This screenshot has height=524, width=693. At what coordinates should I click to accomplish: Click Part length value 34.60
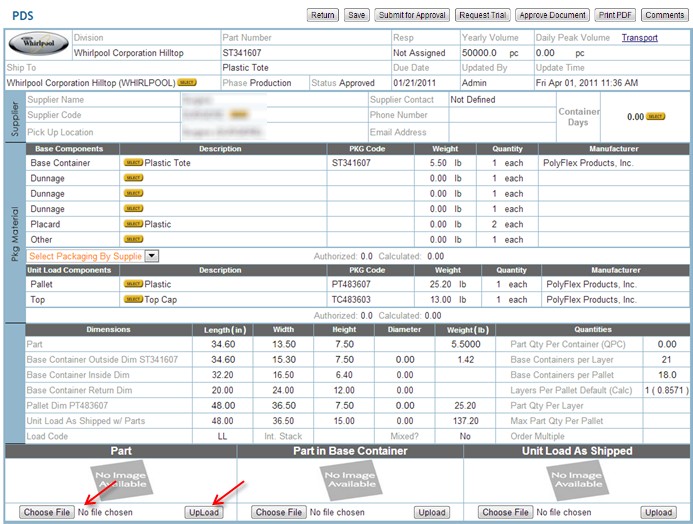(x=223, y=345)
